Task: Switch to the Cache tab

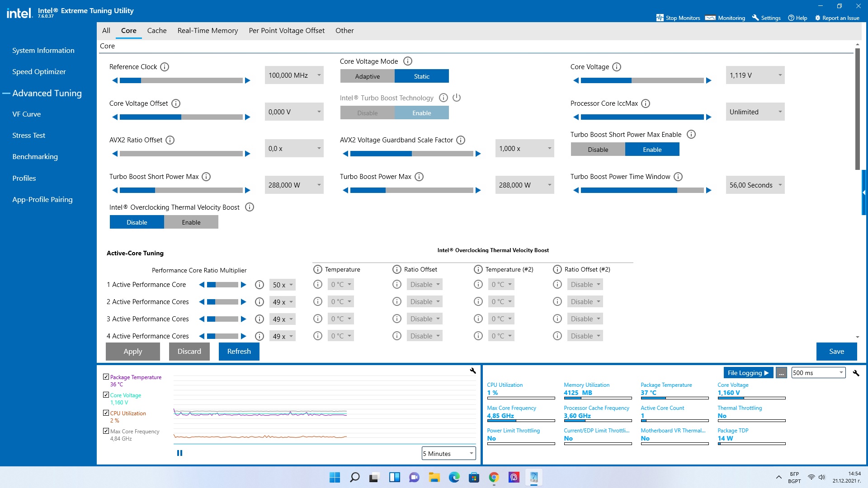Action: 156,31
